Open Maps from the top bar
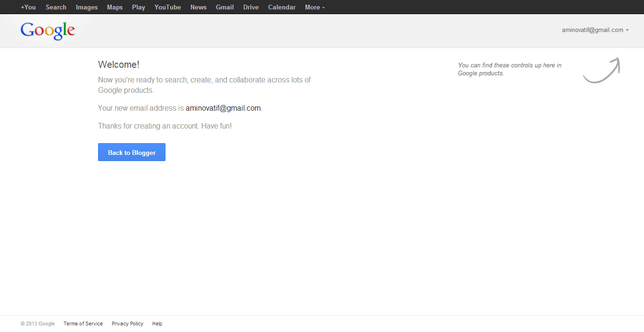The image size is (644, 332). [115, 7]
